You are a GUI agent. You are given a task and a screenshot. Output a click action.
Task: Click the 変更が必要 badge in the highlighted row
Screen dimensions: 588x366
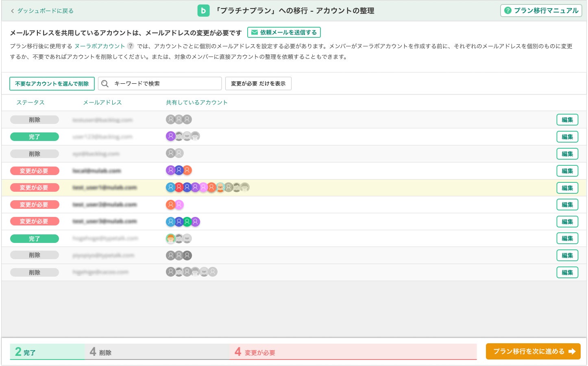[x=35, y=188]
